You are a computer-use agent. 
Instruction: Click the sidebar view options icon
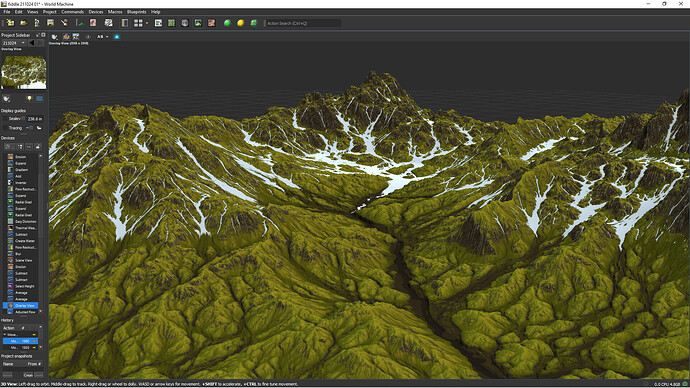tap(6, 99)
